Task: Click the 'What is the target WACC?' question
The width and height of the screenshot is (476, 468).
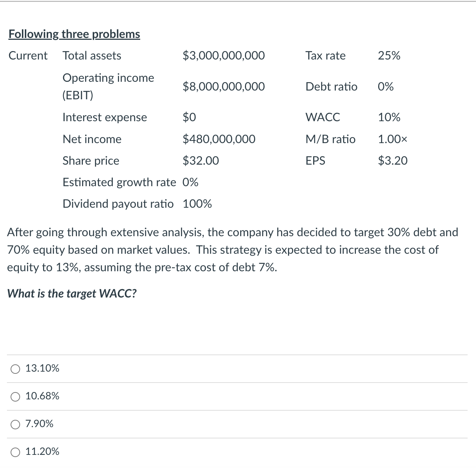Action: [72, 294]
